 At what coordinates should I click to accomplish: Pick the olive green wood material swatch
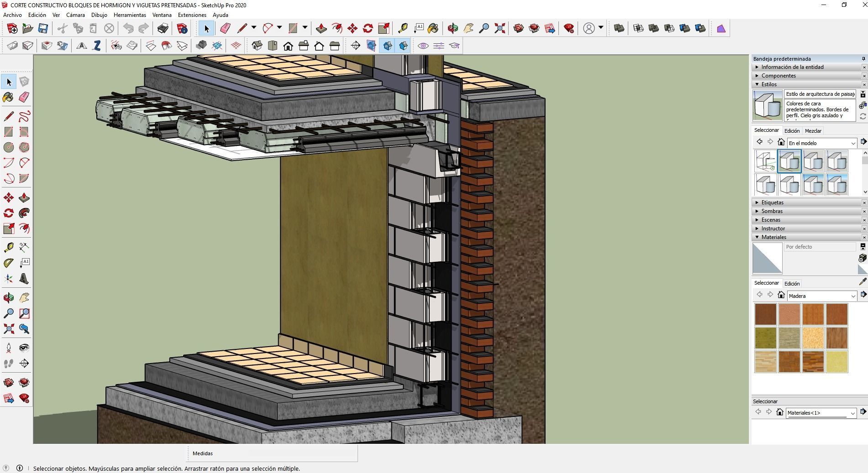(766, 338)
